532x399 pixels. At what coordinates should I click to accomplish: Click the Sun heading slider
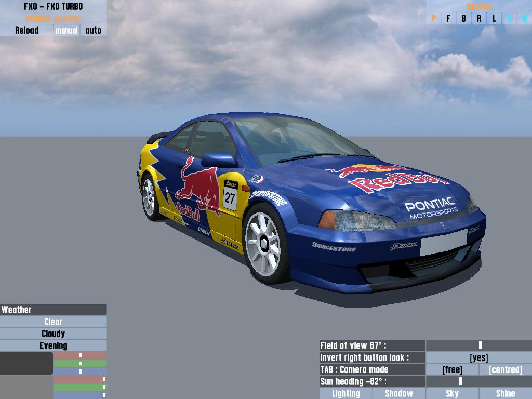[478, 381]
